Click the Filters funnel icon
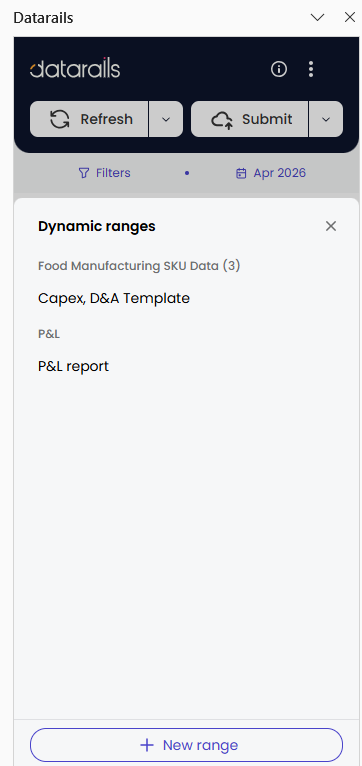 coord(84,173)
